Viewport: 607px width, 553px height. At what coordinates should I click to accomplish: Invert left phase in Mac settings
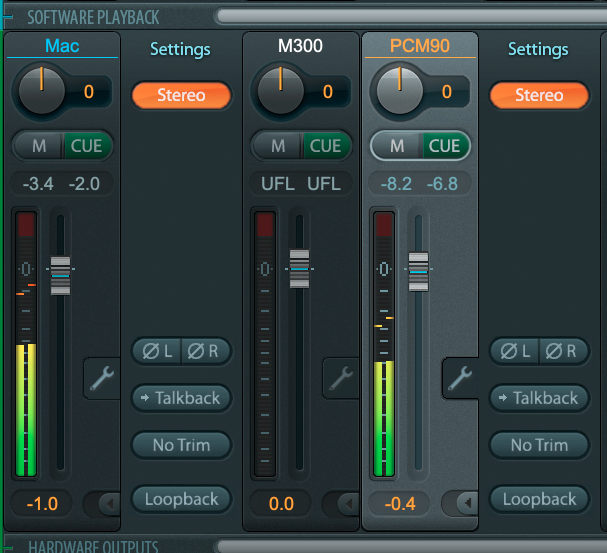point(157,351)
